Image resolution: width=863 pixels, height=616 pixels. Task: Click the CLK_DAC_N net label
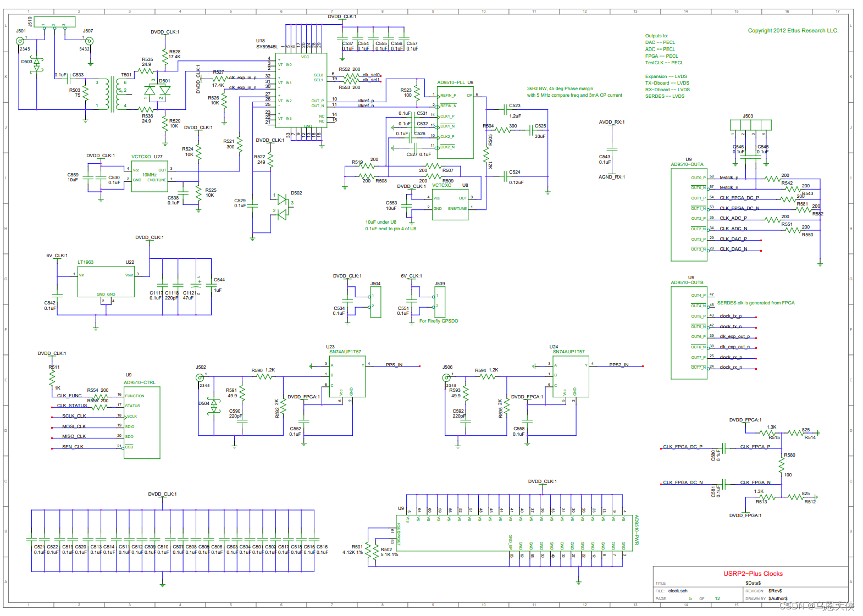[733, 249]
